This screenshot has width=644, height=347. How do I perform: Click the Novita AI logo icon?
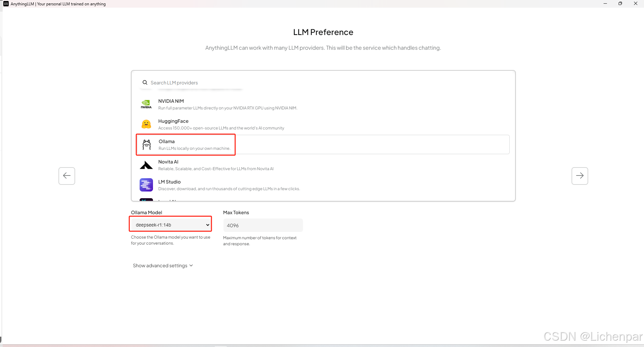(146, 165)
